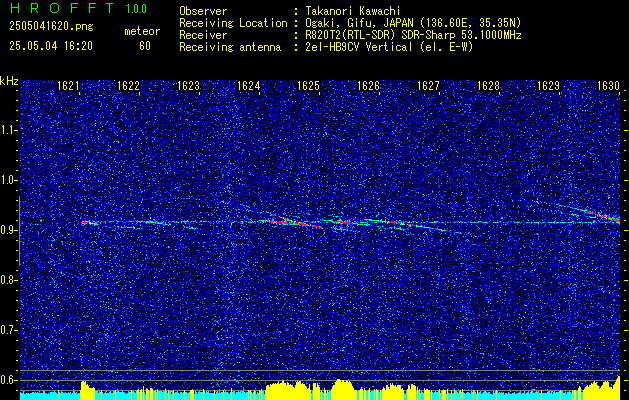This screenshot has height=400, width=629.
Task: Click the 1625 time marker
Action: 308,86
